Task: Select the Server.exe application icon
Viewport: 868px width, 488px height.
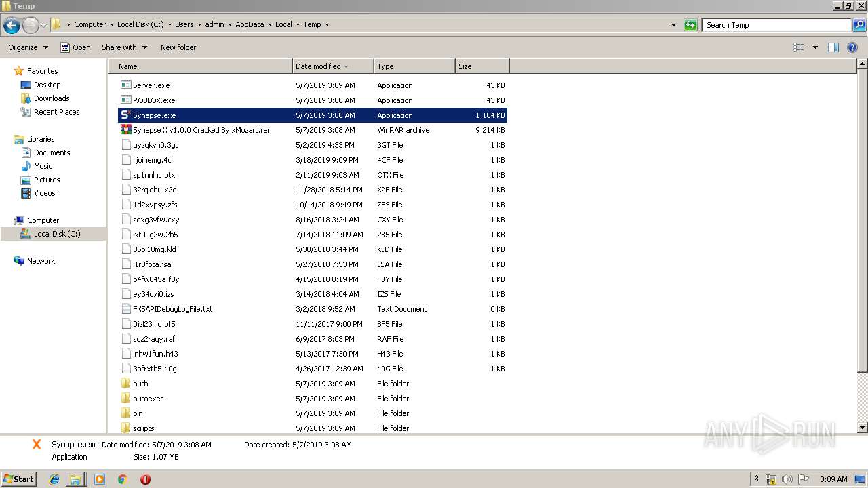Action: (125, 85)
